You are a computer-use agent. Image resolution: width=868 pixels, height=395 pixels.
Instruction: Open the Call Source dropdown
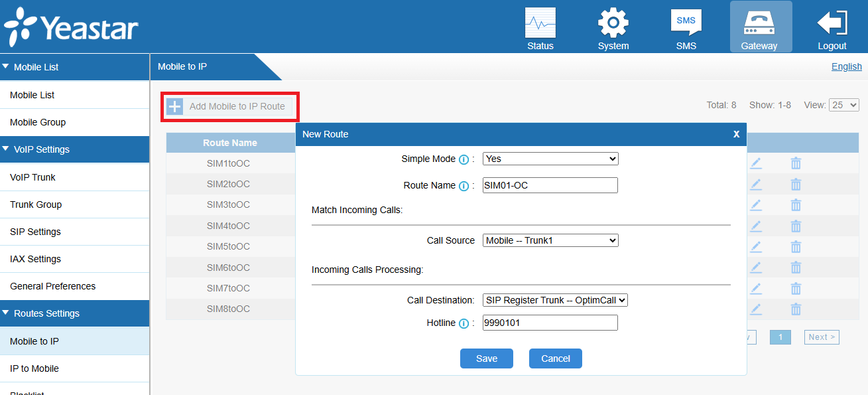point(550,240)
